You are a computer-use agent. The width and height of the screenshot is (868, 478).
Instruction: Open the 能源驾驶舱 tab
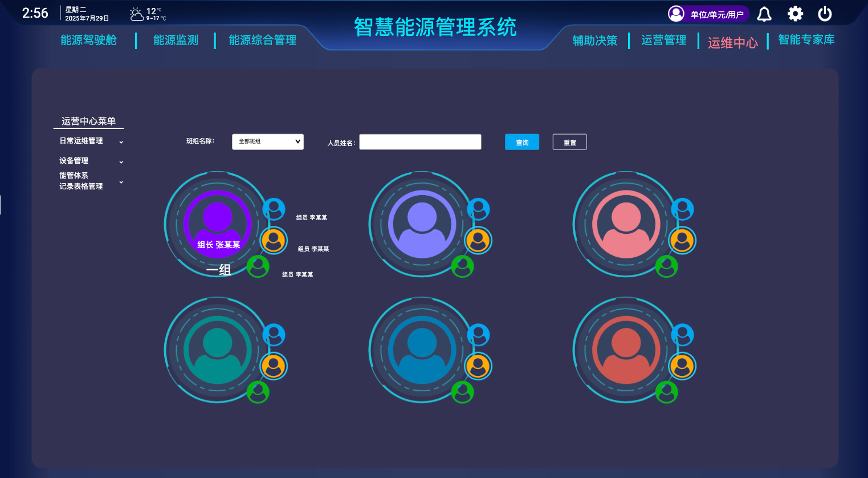[88, 40]
